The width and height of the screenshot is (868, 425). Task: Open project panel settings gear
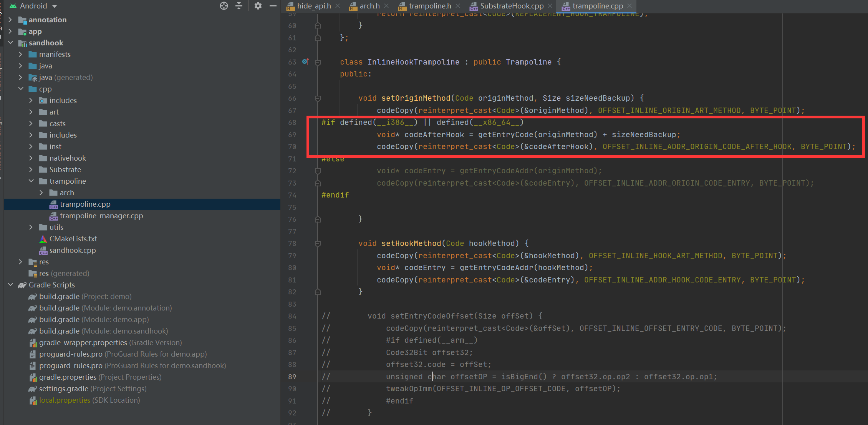(258, 6)
